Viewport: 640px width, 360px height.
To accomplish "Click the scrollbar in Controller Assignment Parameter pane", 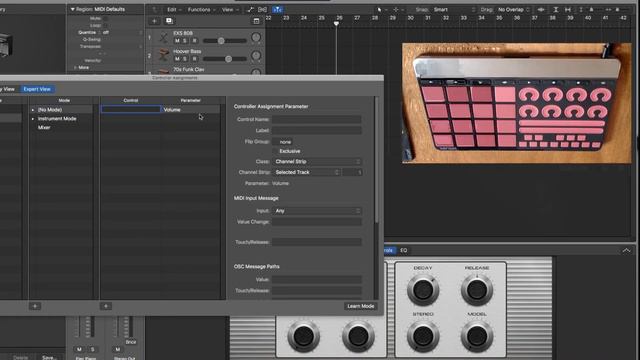I will click(376, 160).
